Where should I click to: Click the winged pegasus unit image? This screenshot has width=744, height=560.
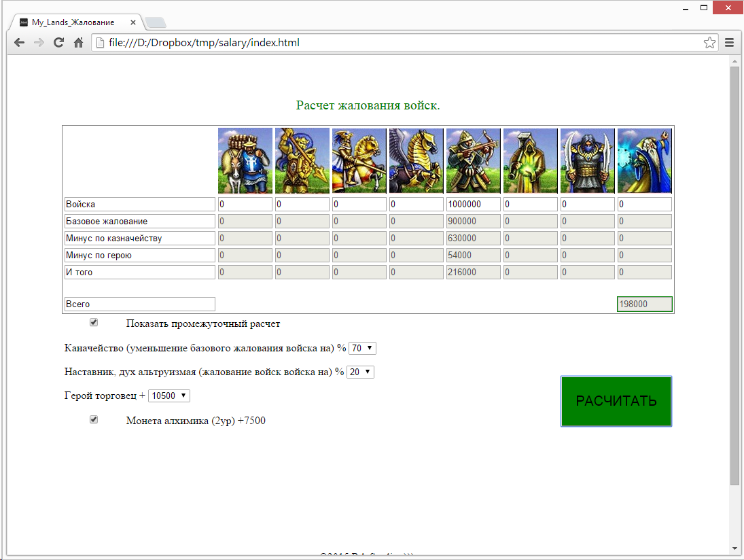click(417, 161)
